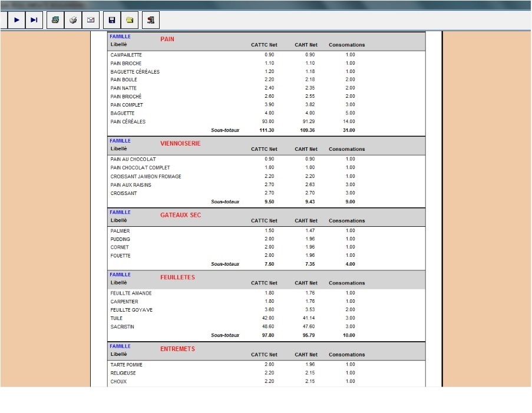The width and height of the screenshot is (532, 413).
Task: Click the PAIN COMPLET row label
Action: click(127, 105)
